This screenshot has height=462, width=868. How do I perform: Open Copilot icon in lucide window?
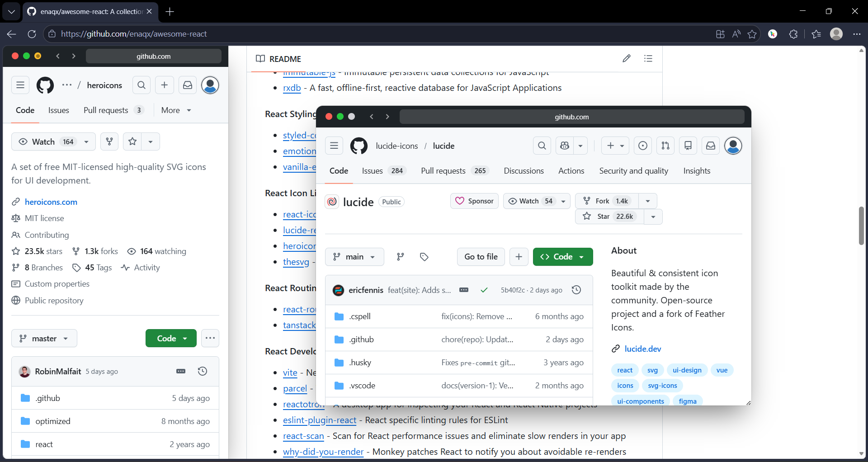click(x=565, y=146)
